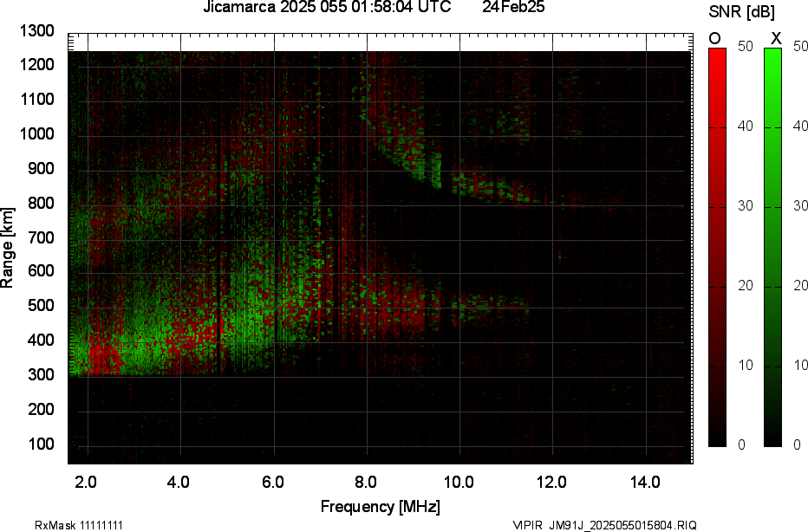Click the 'Frequency [MHz]' axis label
This screenshot has height=532, width=808.
click(381, 507)
